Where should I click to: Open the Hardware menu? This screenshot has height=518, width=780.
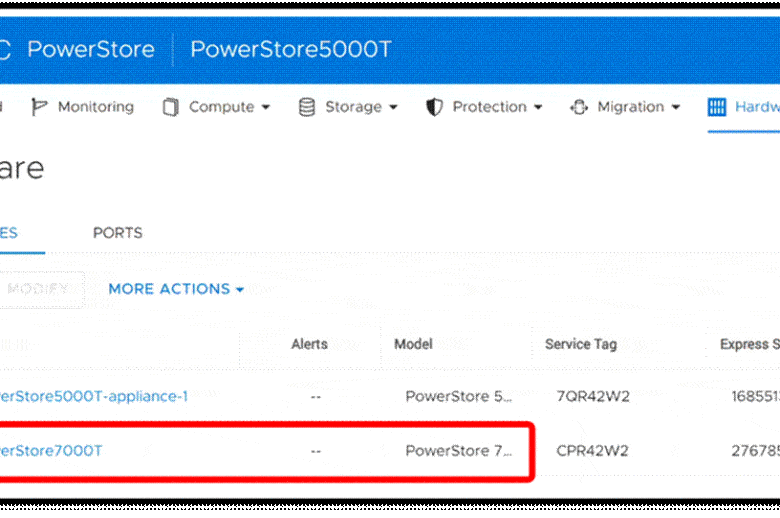(x=757, y=106)
